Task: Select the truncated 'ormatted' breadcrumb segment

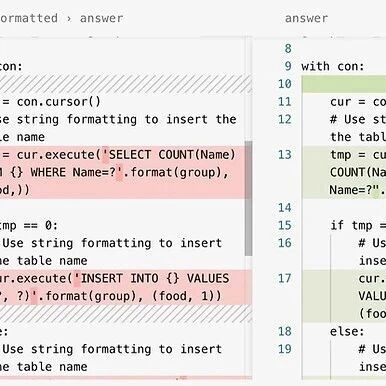Action: pos(29,18)
